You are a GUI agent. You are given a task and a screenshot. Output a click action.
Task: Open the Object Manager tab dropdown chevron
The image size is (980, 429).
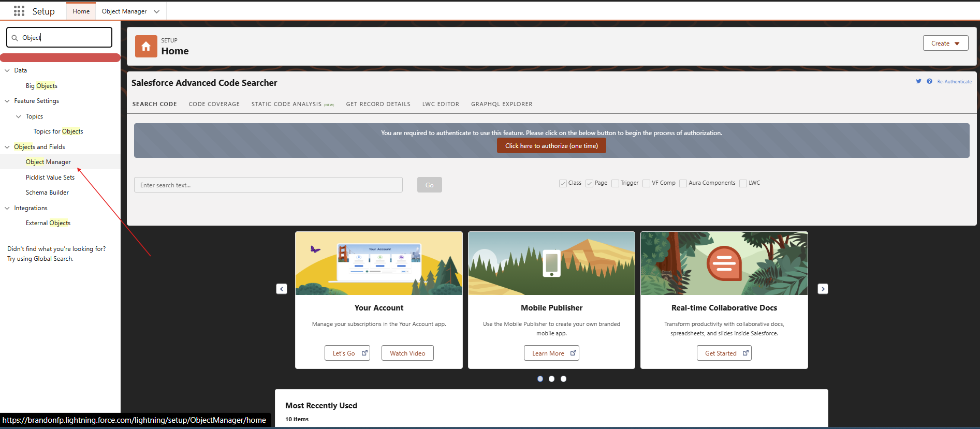[156, 11]
